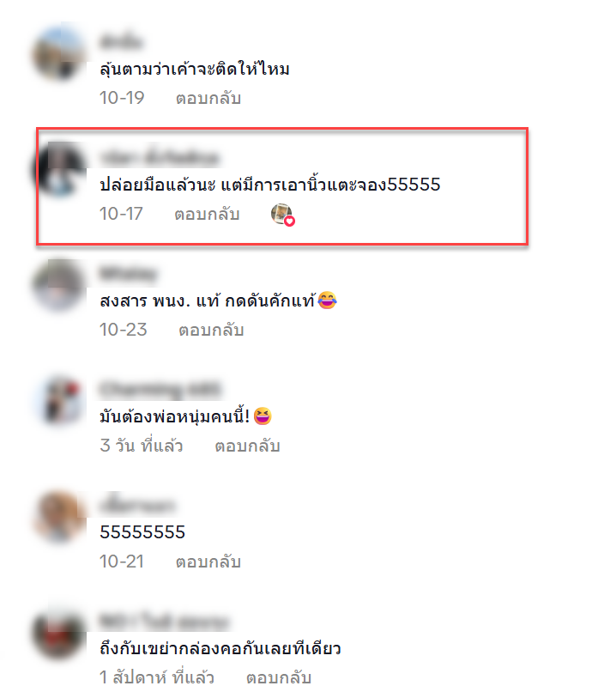
Task: Click the creator-liked heart avatar icon
Action: tap(282, 214)
